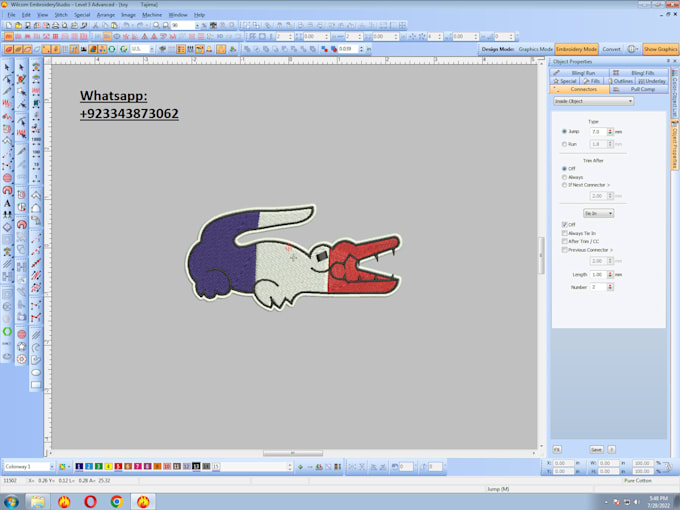Image resolution: width=680 pixels, height=510 pixels.
Task: Open the Inside Object dropdown
Action: (x=593, y=101)
